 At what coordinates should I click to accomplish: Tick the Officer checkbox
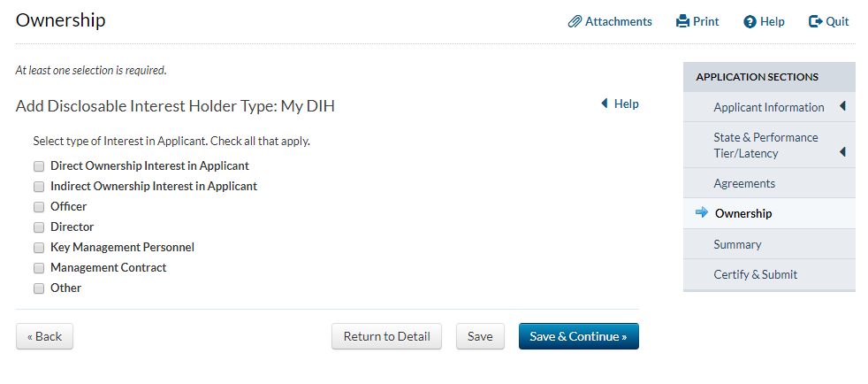click(39, 207)
